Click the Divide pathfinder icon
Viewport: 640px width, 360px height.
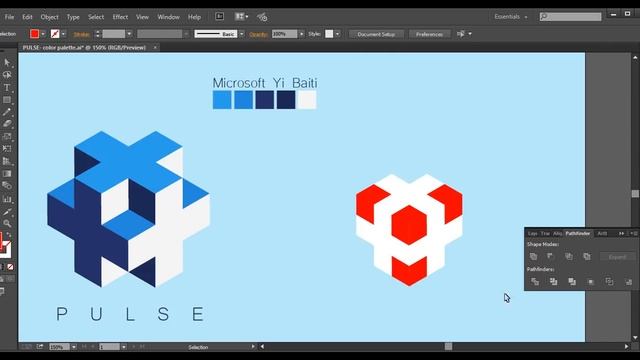click(x=535, y=282)
